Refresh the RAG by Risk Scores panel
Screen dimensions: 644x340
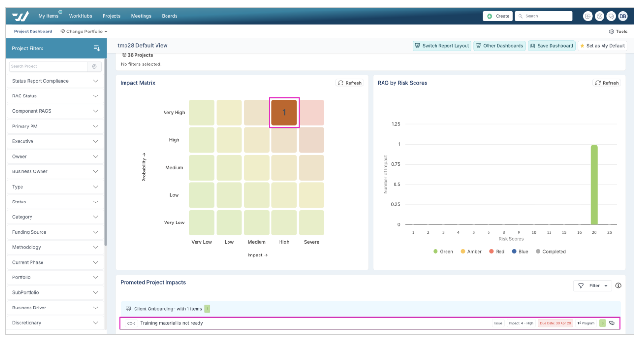[x=607, y=83]
